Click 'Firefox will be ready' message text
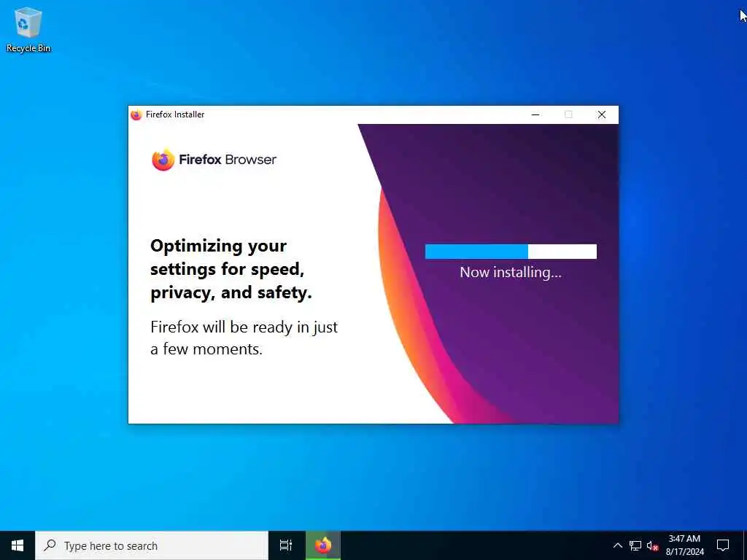 click(244, 338)
